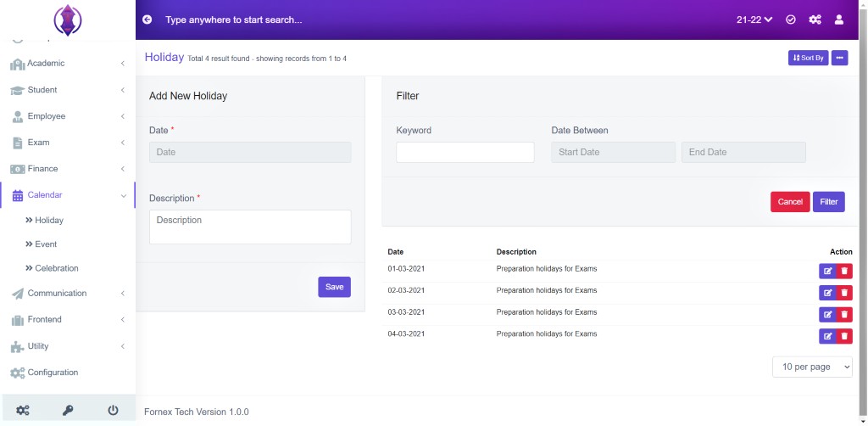Expand the Communication menu chevron
This screenshot has width=868, height=426.
(x=122, y=294)
